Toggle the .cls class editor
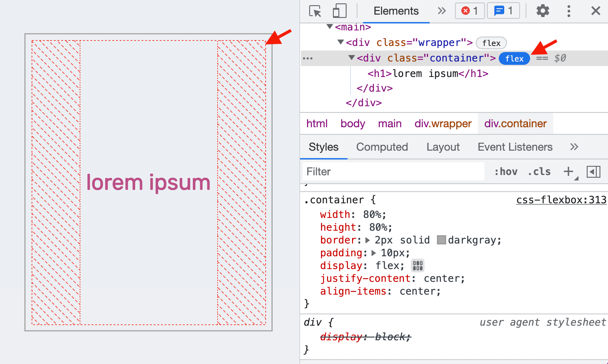The height and width of the screenshot is (364, 608). tap(539, 172)
